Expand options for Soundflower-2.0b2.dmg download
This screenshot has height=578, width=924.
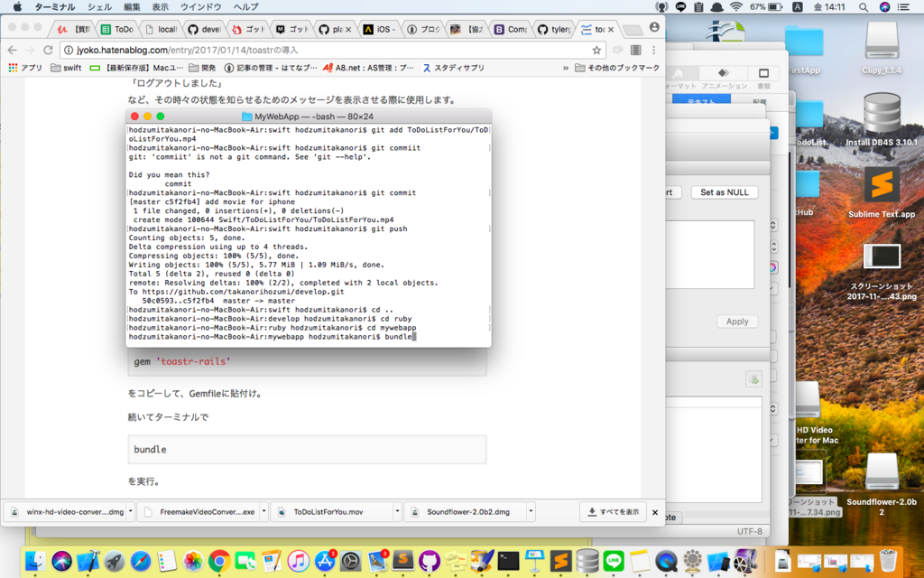[531, 511]
